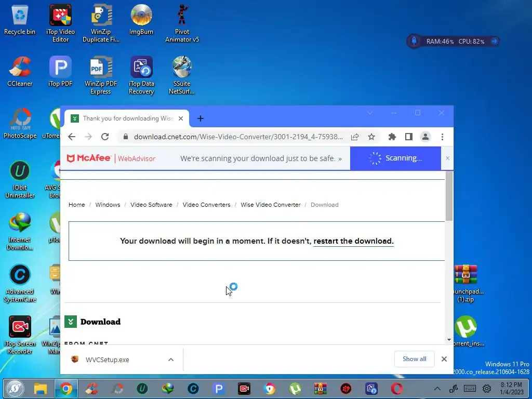Open Chrome Extensions puzzle icon

[392, 137]
